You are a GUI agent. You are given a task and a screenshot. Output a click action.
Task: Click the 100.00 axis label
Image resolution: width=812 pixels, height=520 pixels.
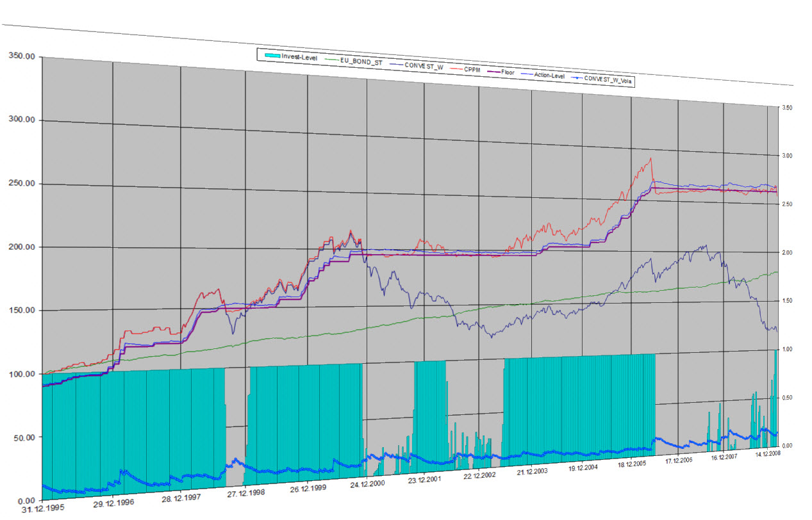point(23,374)
